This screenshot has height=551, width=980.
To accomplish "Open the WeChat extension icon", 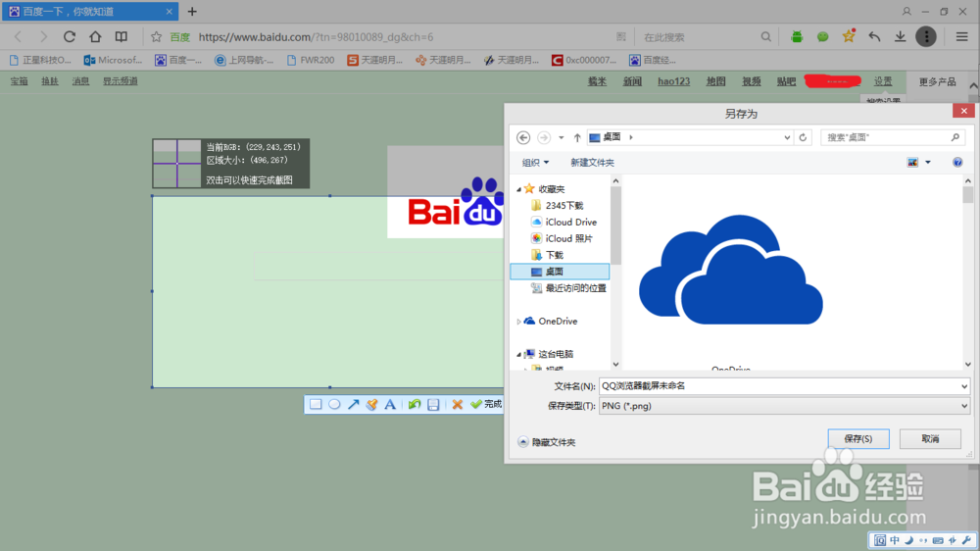I will coord(822,37).
